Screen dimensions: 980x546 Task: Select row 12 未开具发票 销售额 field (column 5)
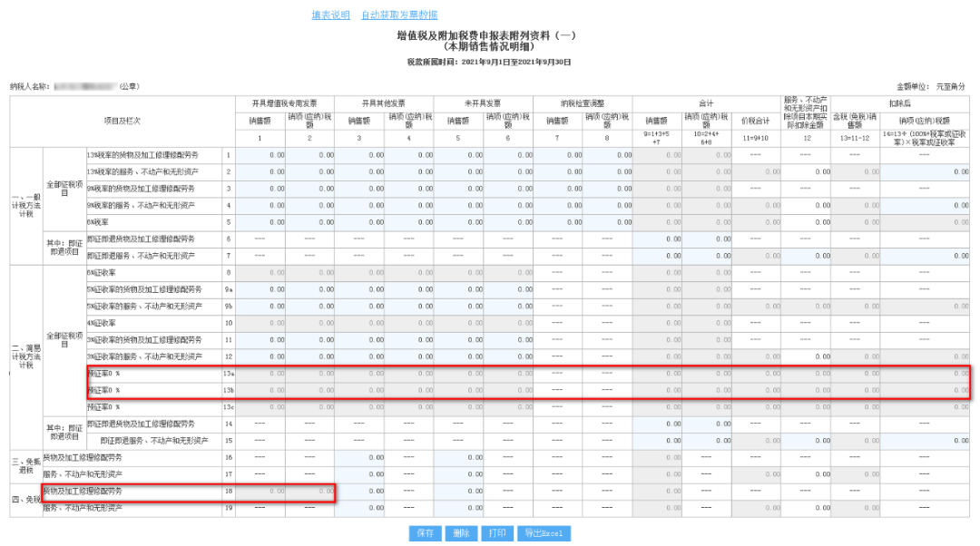(459, 357)
